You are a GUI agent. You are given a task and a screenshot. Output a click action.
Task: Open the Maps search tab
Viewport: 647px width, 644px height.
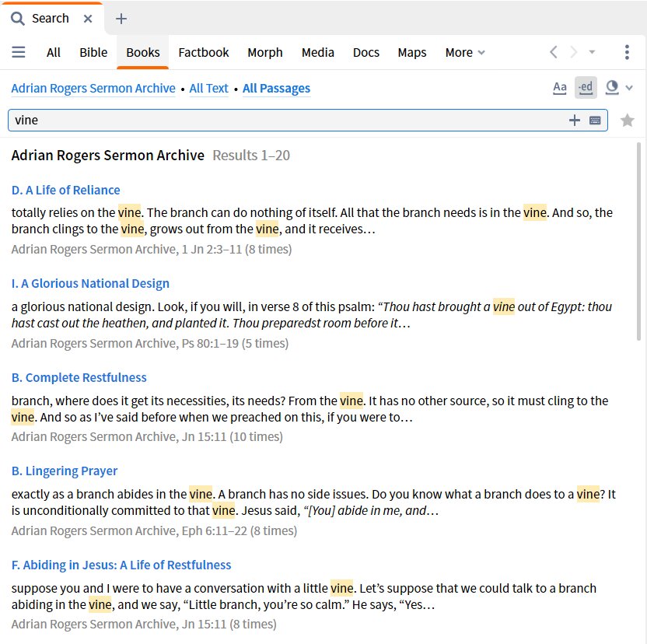click(412, 52)
